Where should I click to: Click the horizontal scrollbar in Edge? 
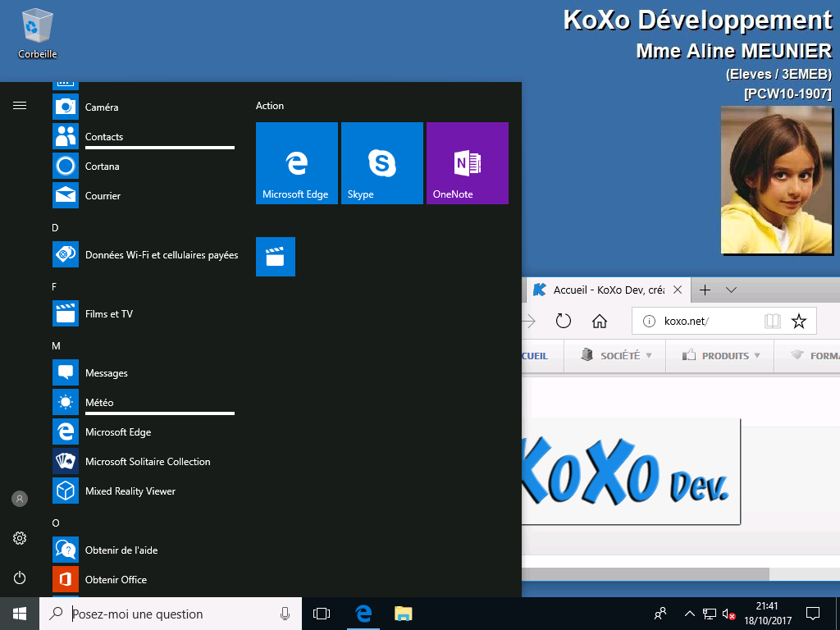coord(646,574)
